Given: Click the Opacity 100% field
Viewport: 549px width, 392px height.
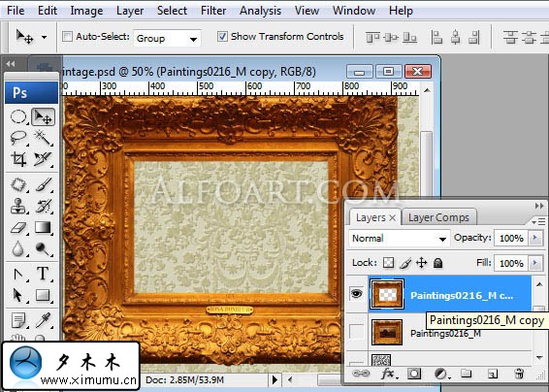Looking at the screenshot, I should coord(511,239).
